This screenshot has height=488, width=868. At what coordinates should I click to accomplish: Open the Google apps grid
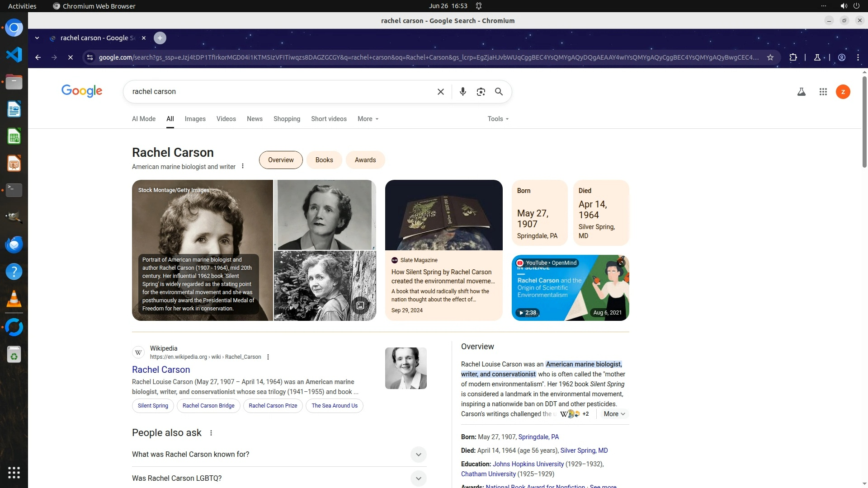(x=823, y=92)
